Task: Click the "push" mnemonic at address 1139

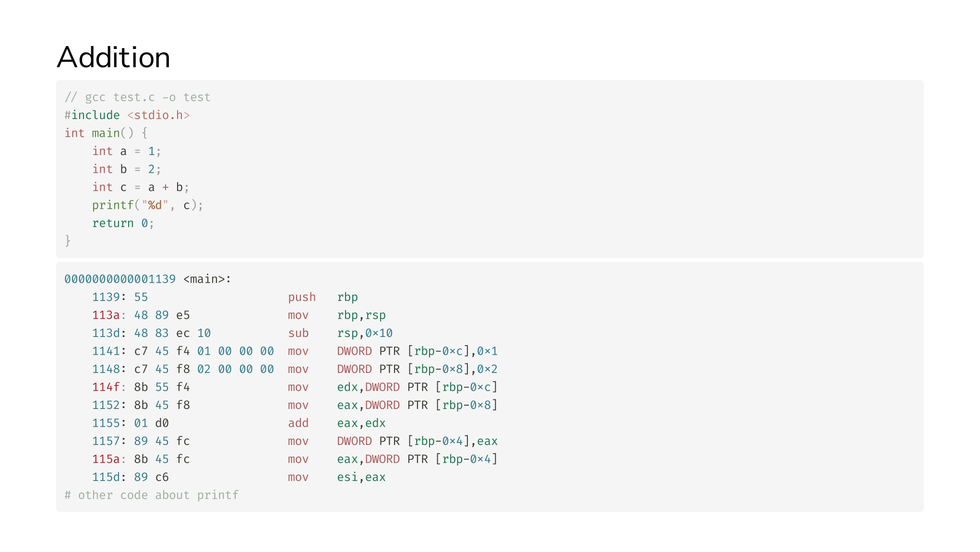Action: pyautogui.click(x=302, y=297)
